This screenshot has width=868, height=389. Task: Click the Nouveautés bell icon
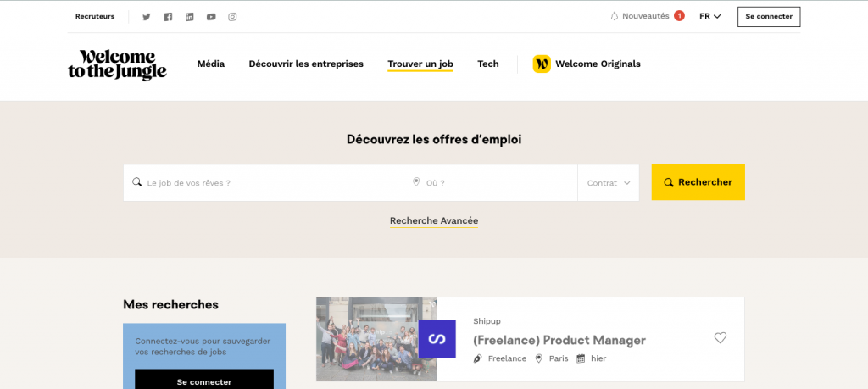click(x=614, y=17)
